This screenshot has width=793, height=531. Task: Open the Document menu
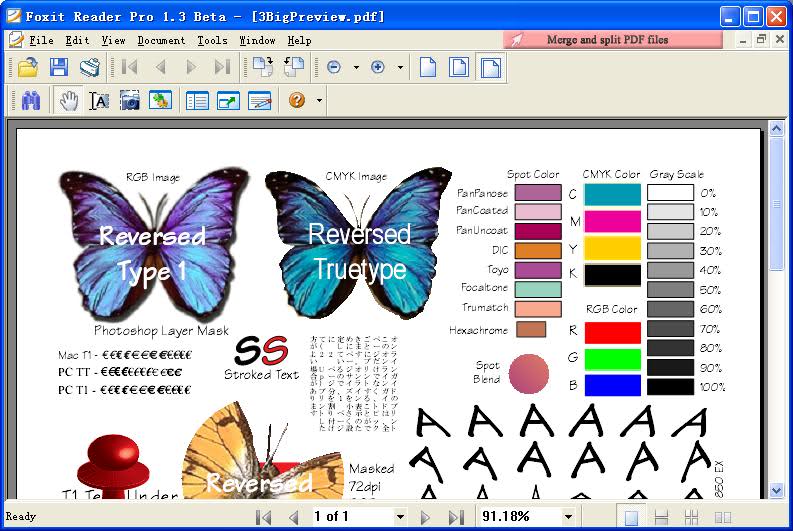click(161, 40)
